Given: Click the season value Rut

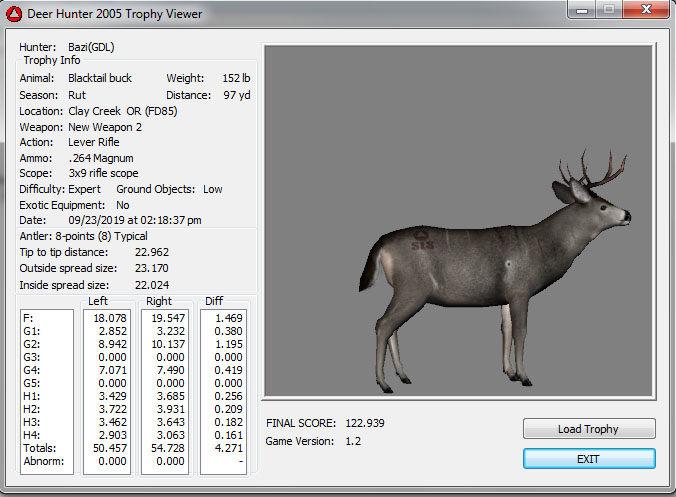Looking at the screenshot, I should pos(77,95).
